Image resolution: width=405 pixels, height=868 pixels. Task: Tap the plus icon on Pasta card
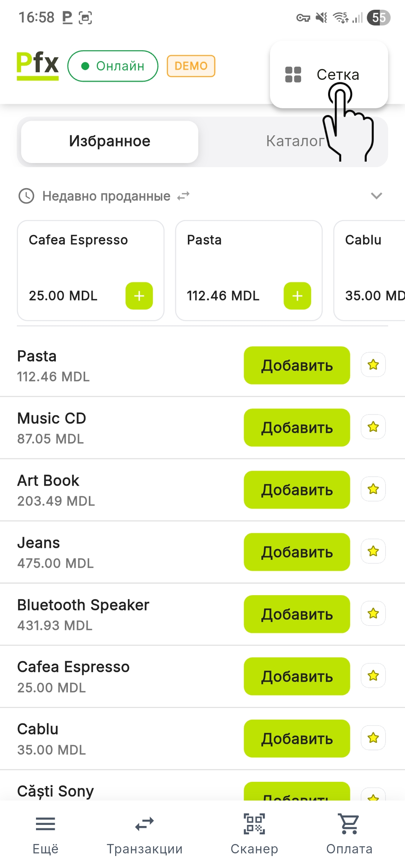coord(297,296)
